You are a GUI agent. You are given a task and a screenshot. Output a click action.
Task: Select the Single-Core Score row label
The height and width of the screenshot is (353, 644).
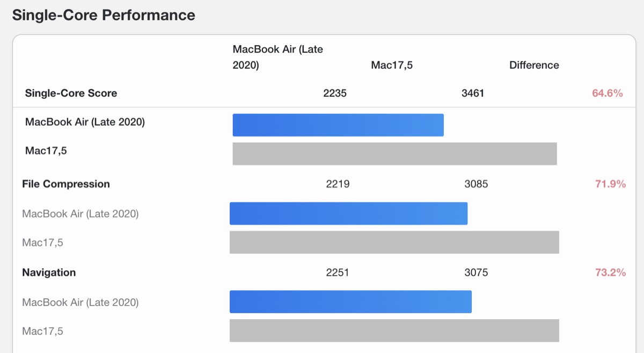(x=71, y=93)
